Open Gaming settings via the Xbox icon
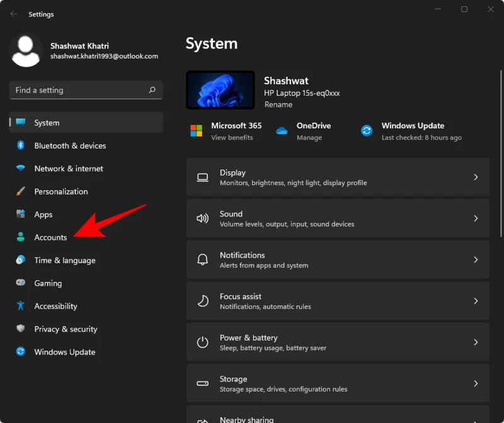504x423 pixels. pos(20,283)
